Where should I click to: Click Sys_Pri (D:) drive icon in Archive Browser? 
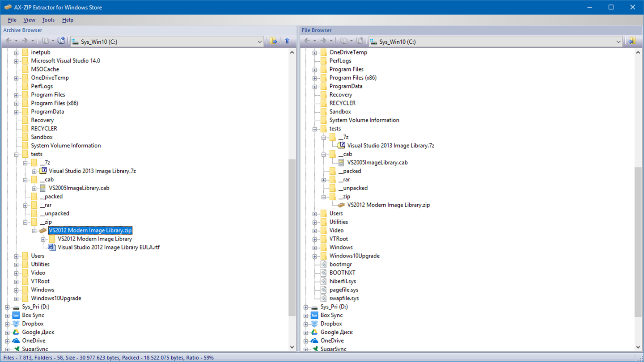tap(16, 307)
